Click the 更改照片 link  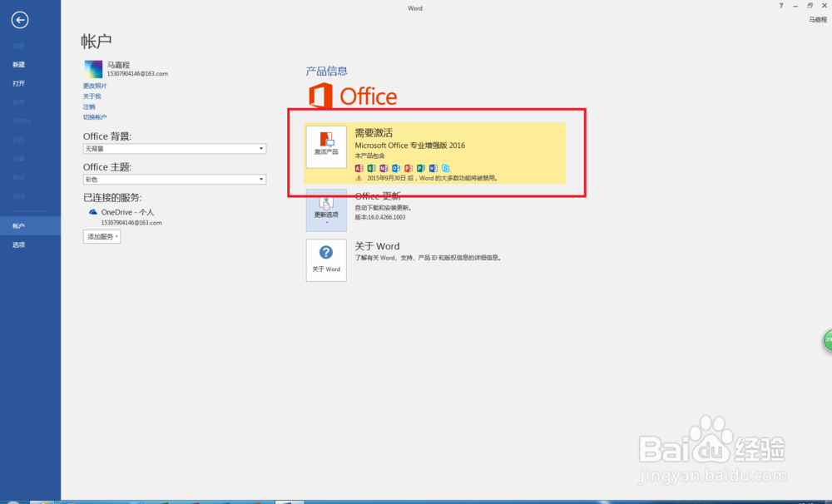point(95,85)
